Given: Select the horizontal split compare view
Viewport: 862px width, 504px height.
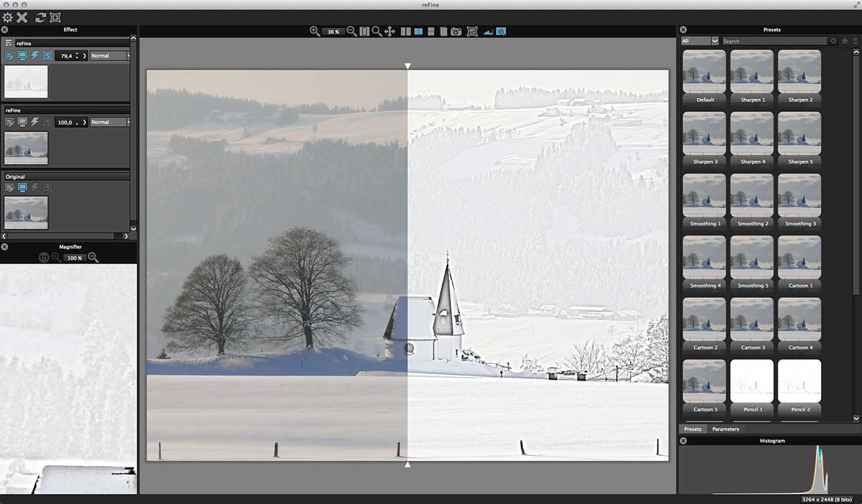Looking at the screenshot, I should (x=430, y=32).
